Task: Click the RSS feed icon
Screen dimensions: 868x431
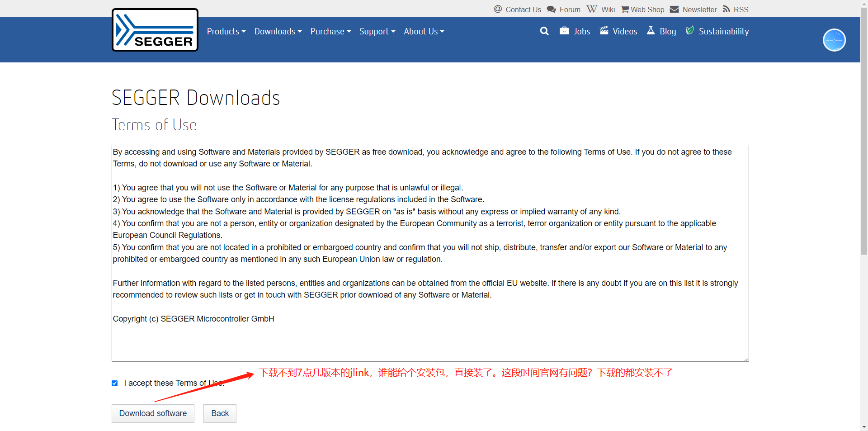Action: click(726, 9)
